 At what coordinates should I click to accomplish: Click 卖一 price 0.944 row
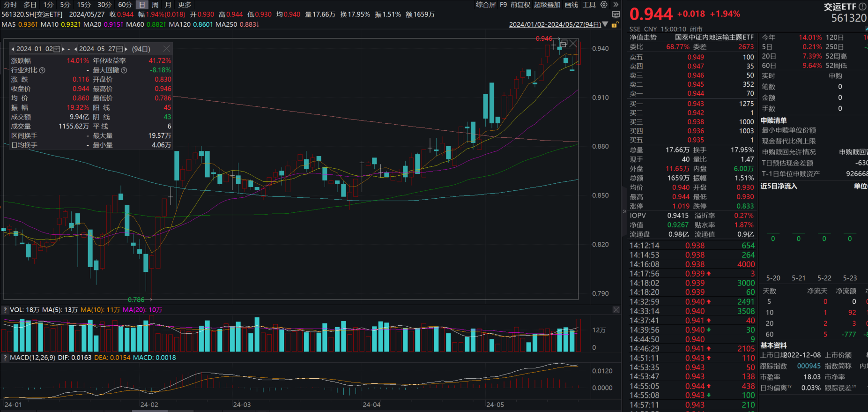pyautogui.click(x=692, y=94)
